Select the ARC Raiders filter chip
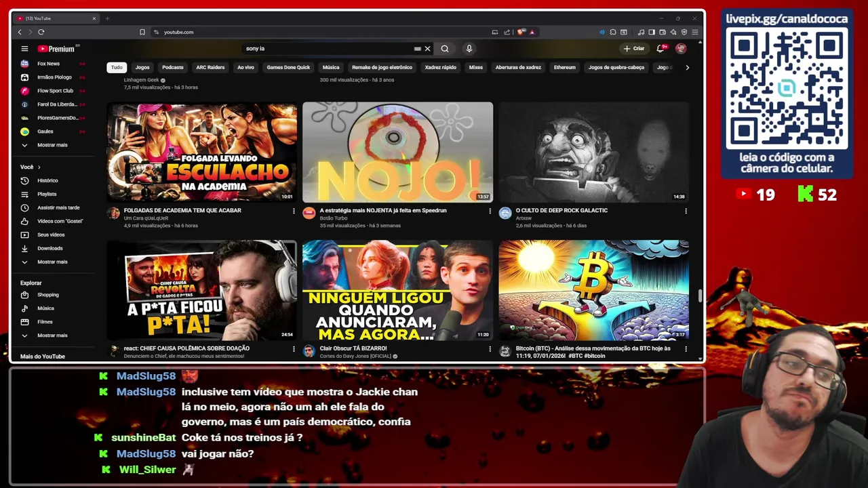868x488 pixels. 210,68
